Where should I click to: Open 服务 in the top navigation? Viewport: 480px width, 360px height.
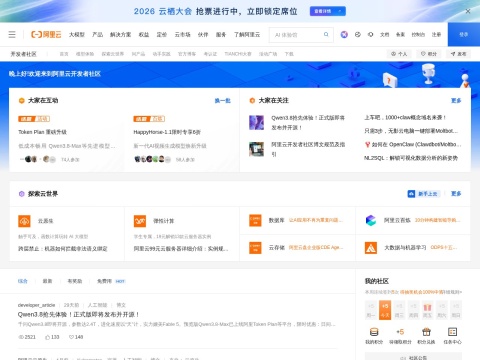(221, 34)
